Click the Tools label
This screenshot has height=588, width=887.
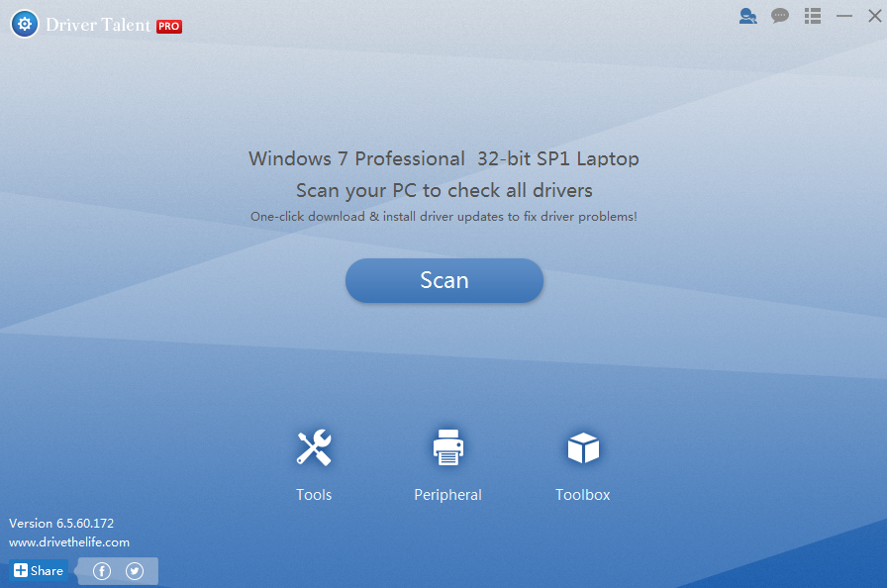pyautogui.click(x=314, y=495)
